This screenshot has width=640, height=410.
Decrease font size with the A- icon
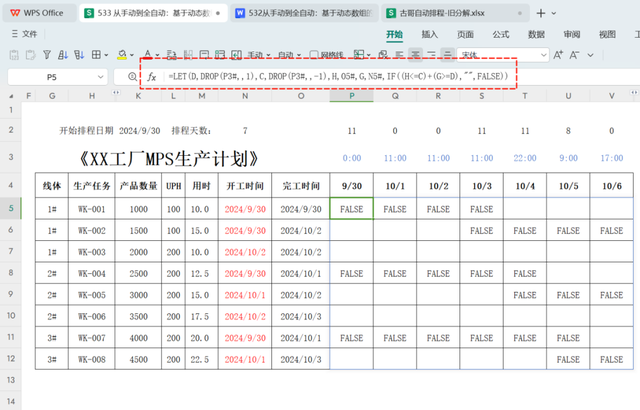[574, 55]
